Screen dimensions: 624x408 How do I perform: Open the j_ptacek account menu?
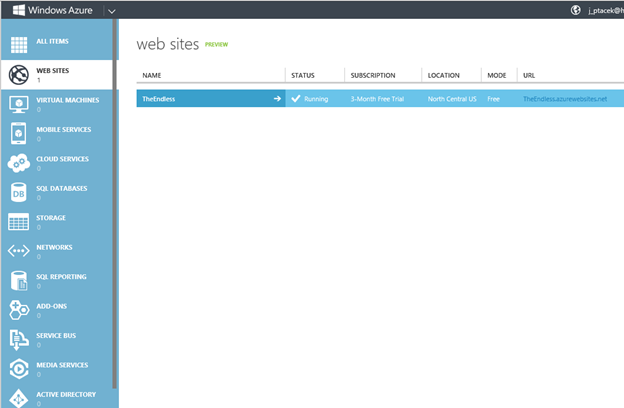(606, 11)
